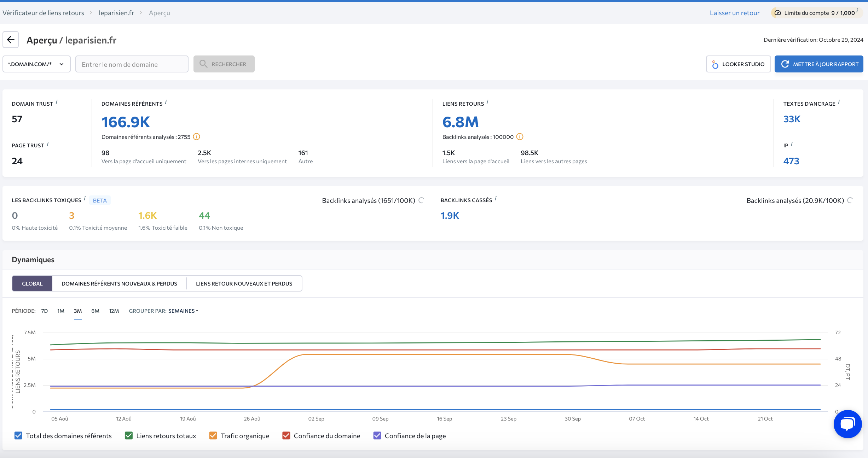Click Laisser un retour link
The width and height of the screenshot is (868, 458).
pyautogui.click(x=735, y=13)
